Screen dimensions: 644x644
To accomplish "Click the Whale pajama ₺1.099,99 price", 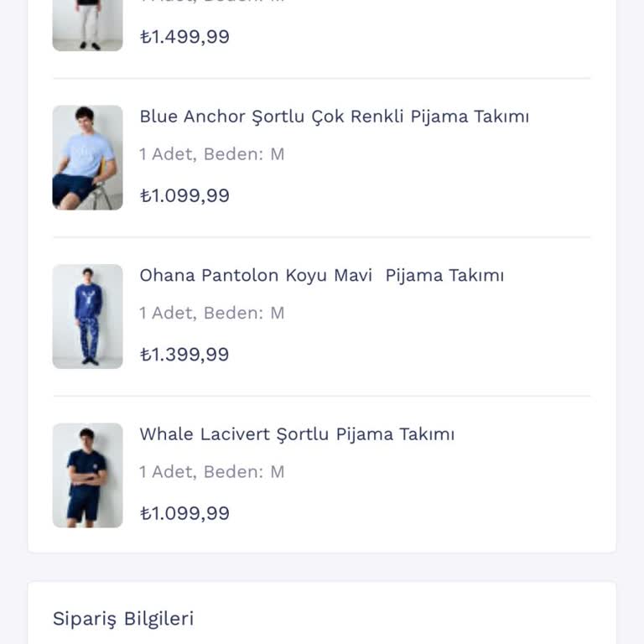I will pos(184,513).
